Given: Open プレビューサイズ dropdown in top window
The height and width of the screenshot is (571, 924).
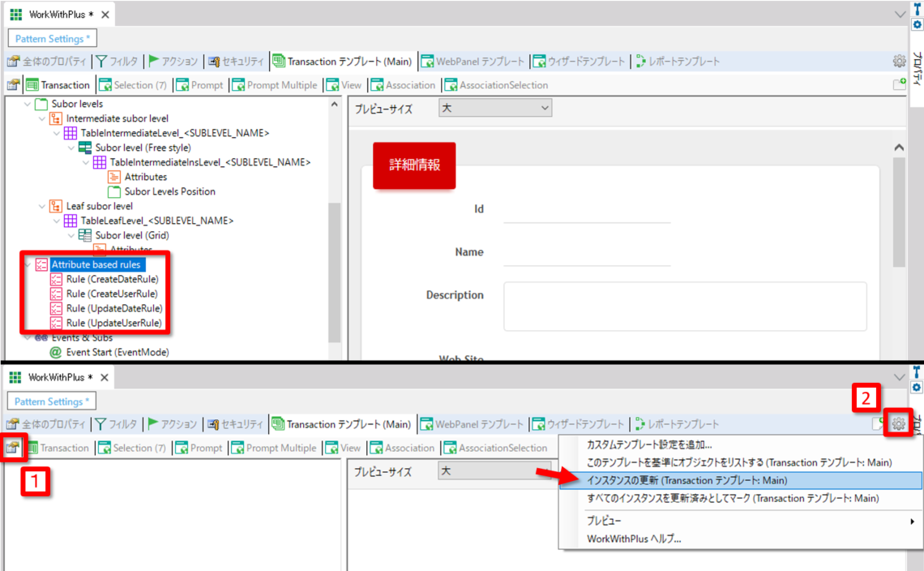Looking at the screenshot, I should click(495, 108).
